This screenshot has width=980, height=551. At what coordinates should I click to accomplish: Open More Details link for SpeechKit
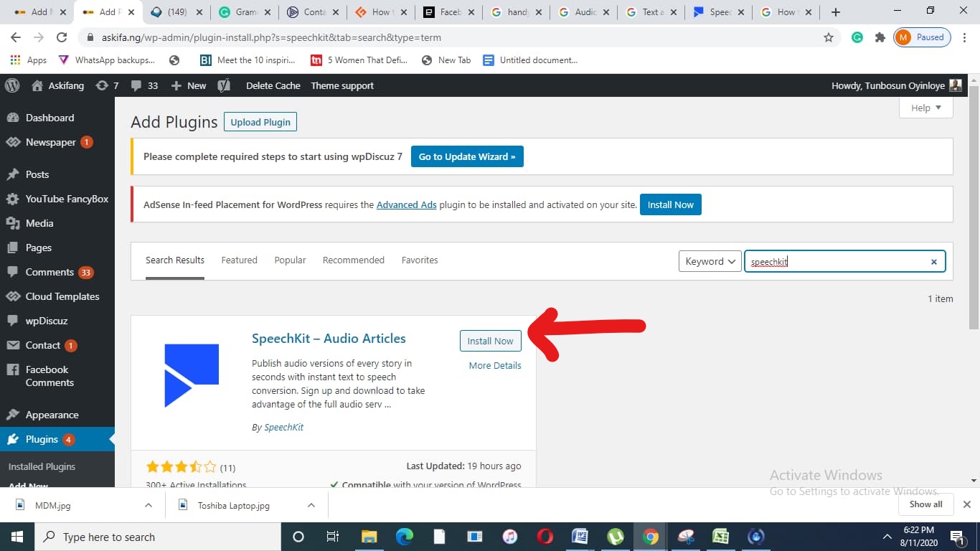(494, 365)
